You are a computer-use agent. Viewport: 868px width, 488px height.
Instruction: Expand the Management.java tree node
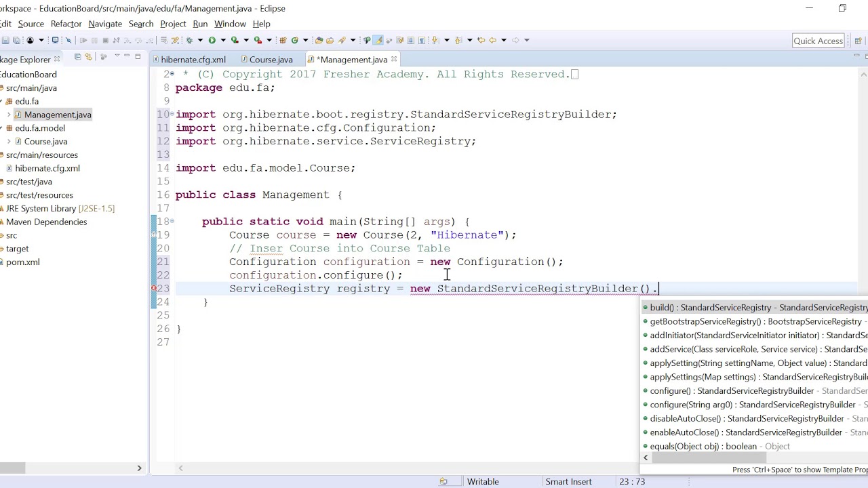9,115
